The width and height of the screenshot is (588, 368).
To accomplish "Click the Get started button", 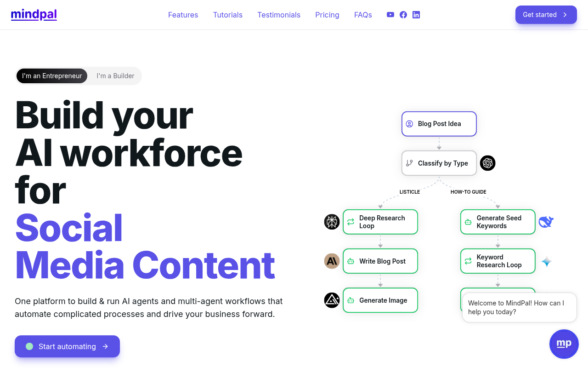I will [x=546, y=14].
